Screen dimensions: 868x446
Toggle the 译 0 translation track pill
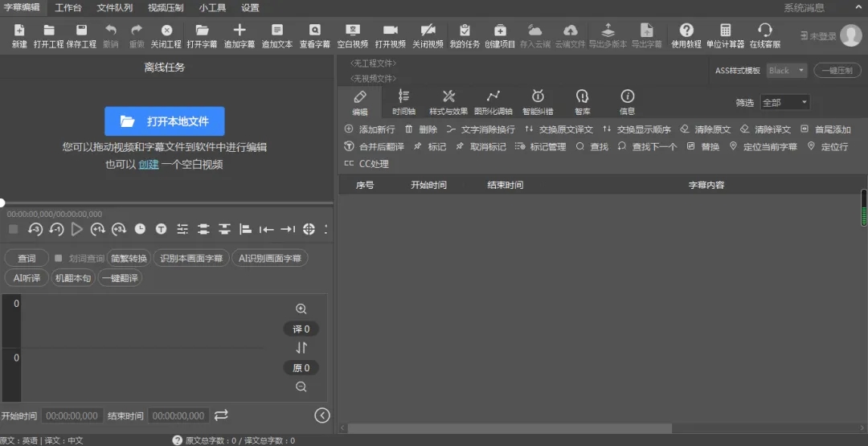pos(301,329)
